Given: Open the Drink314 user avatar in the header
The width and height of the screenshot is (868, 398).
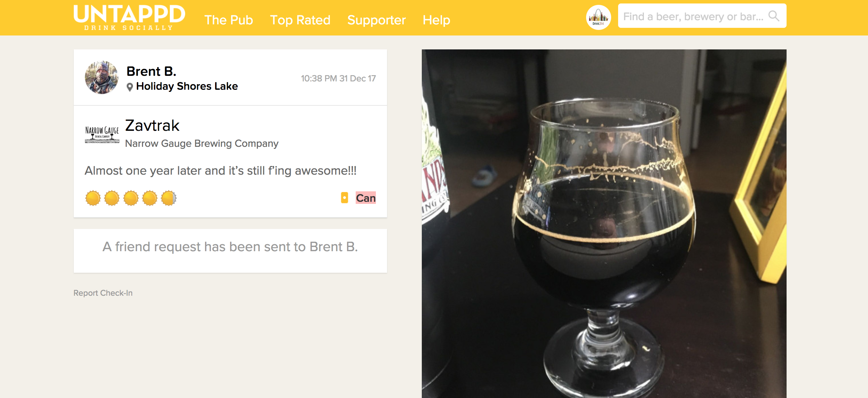Looking at the screenshot, I should (598, 17).
